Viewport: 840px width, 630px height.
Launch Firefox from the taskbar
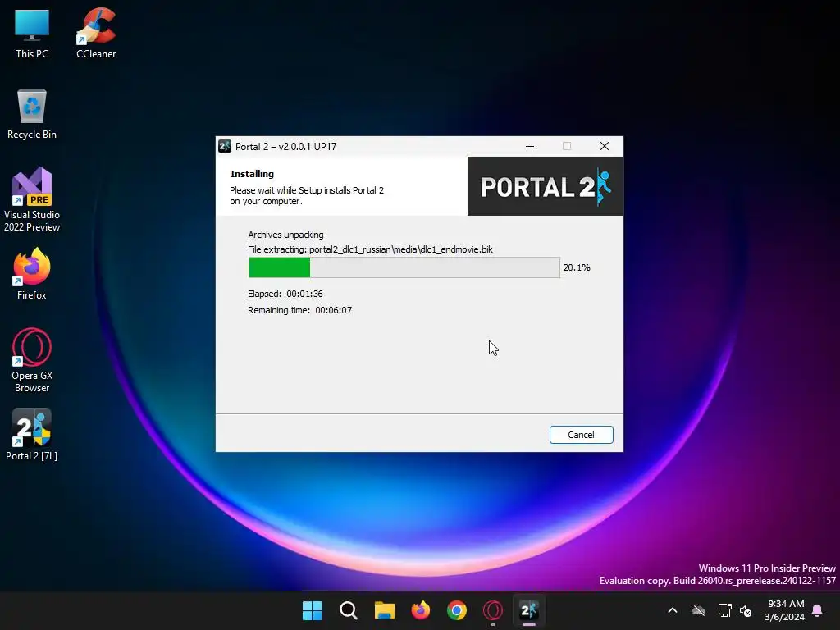(421, 610)
